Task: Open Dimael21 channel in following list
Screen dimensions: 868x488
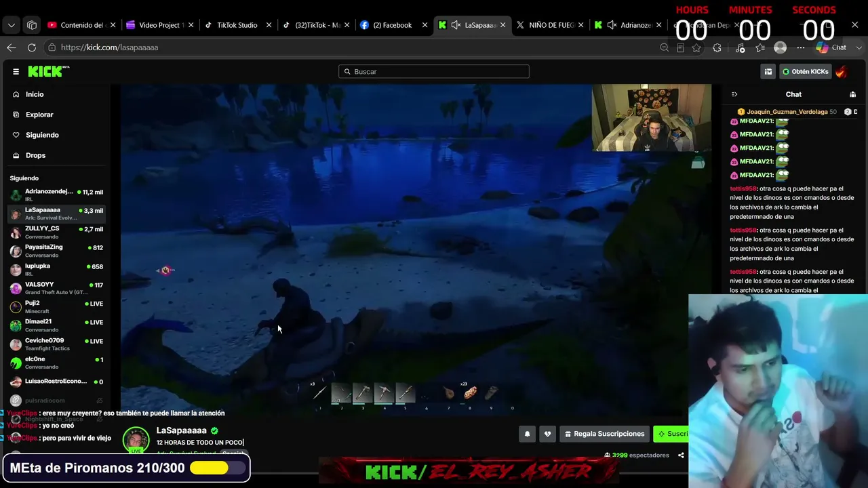Action: tap(57, 325)
